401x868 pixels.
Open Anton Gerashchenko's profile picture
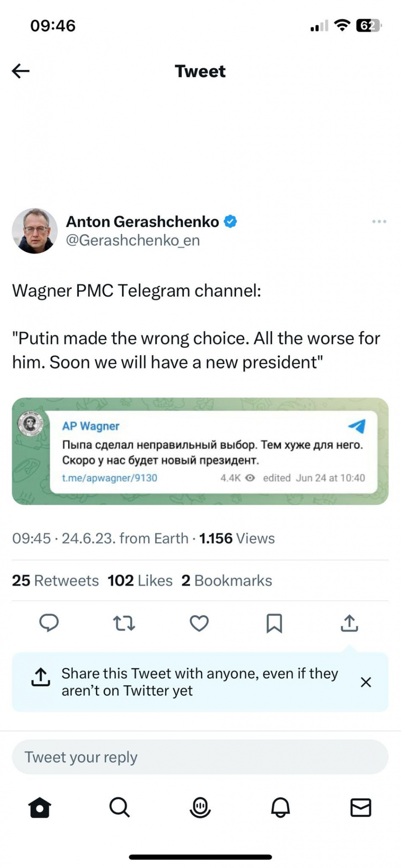(x=35, y=231)
